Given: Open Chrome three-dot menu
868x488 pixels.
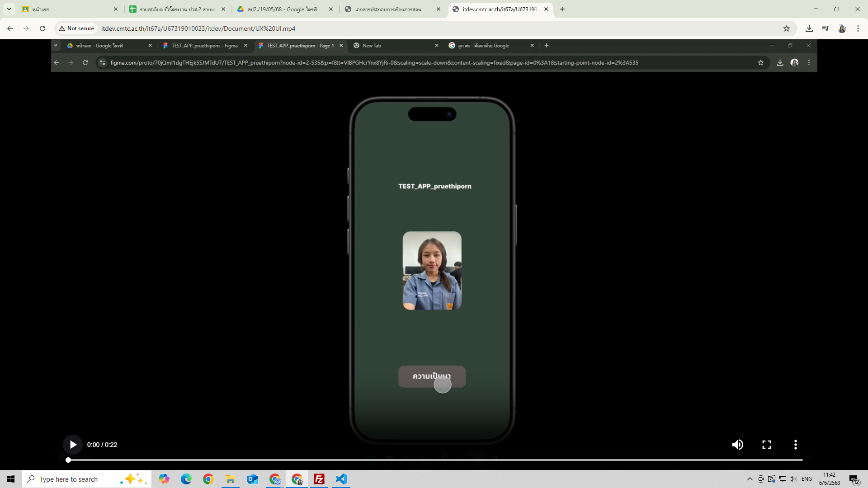Looking at the screenshot, I should (x=858, y=28).
